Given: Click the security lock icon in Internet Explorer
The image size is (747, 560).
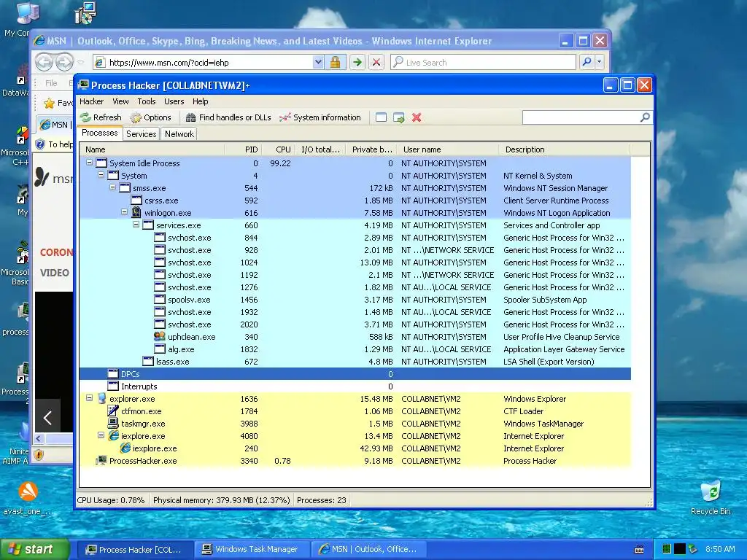Looking at the screenshot, I should click(335, 63).
